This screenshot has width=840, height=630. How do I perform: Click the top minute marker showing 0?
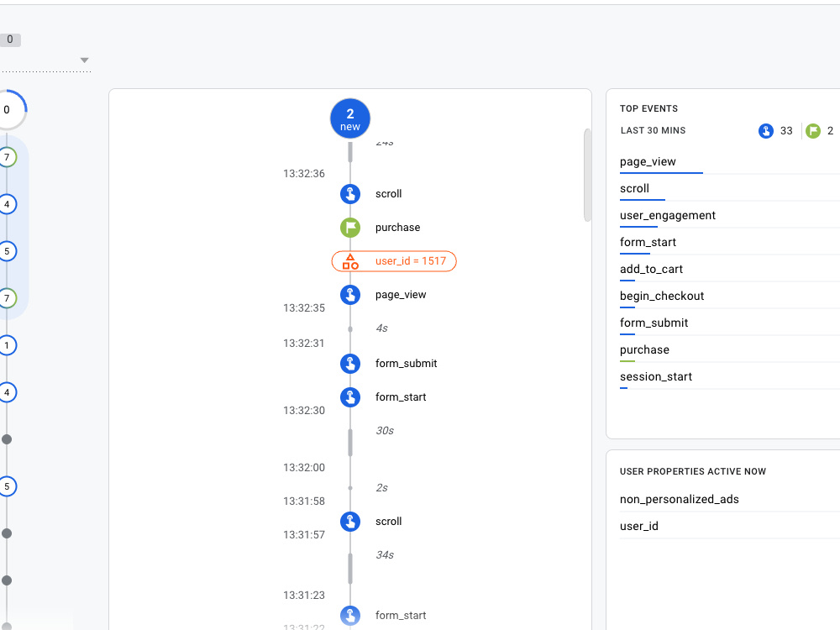pyautogui.click(x=8, y=110)
